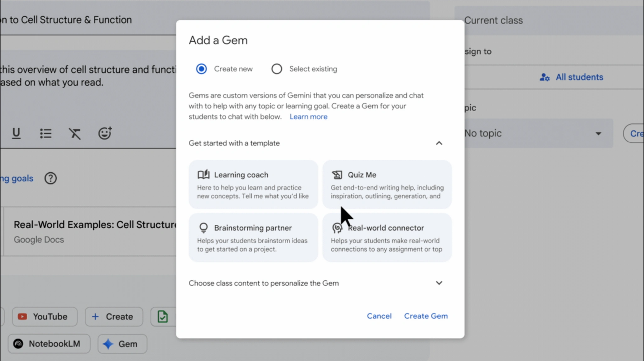
Task: Pick the Brainstorming partner template
Action: (253, 237)
